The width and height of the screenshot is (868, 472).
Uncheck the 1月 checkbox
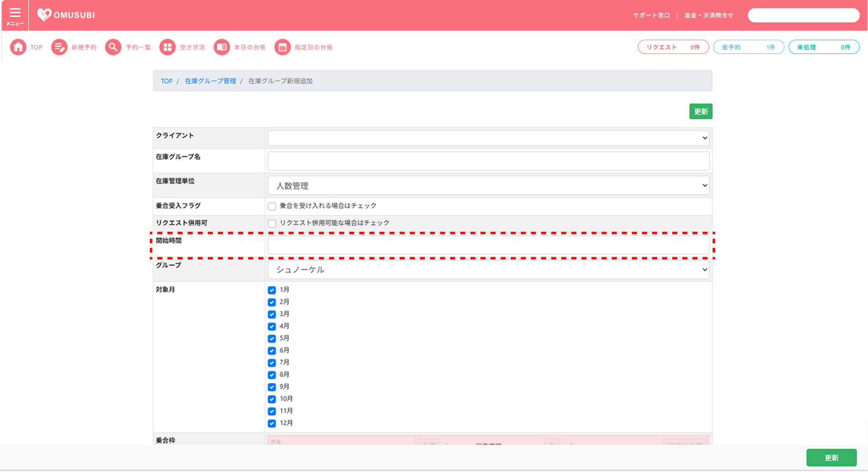click(x=272, y=290)
